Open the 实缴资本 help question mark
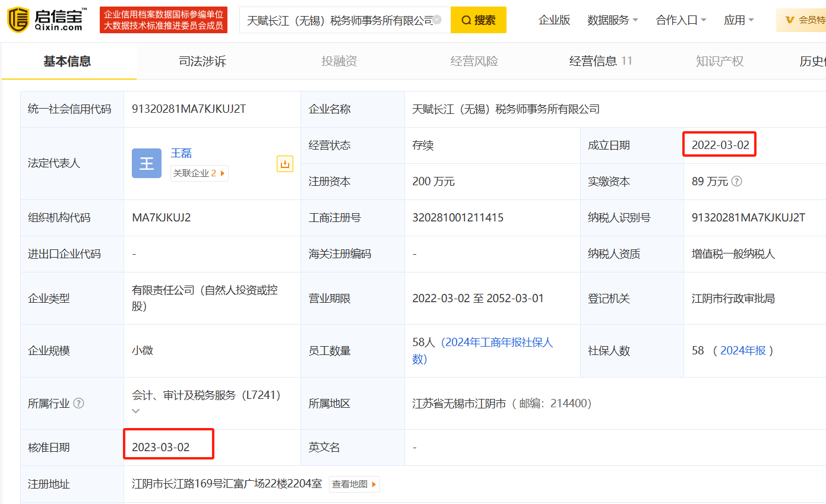 point(737,182)
